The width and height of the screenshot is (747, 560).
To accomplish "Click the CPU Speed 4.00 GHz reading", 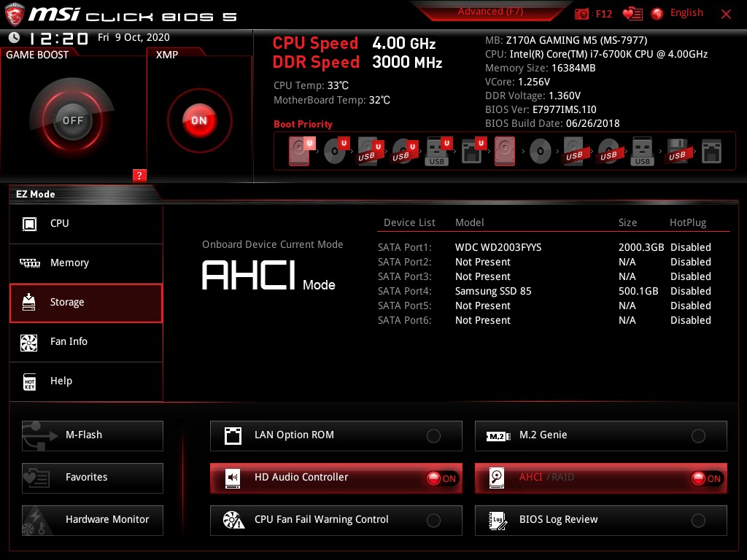I will tap(354, 43).
